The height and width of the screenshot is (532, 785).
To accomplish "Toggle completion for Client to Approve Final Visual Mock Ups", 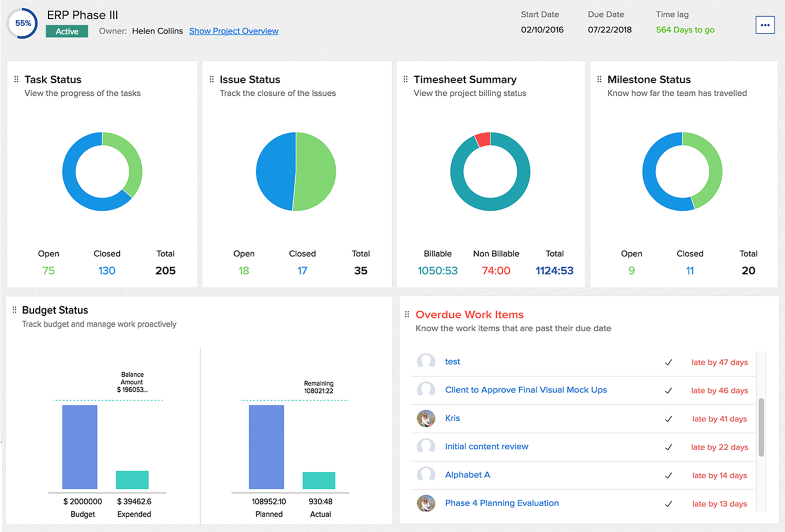I will (x=669, y=390).
